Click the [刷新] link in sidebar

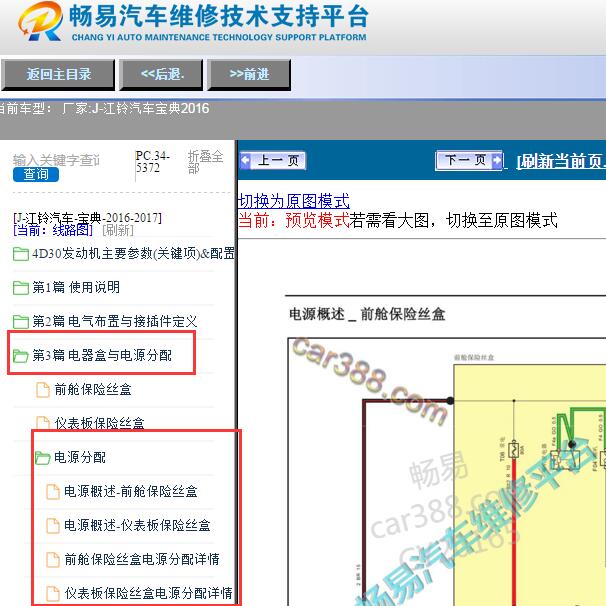(118, 230)
